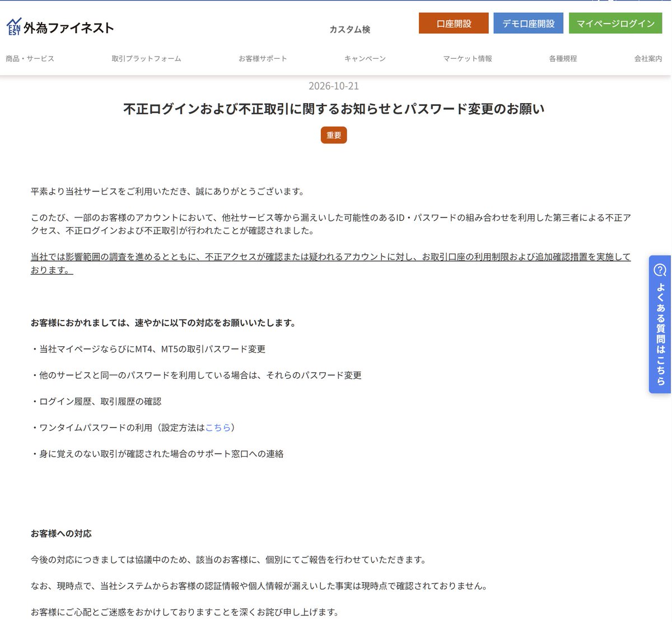Click the bold line お客様におかれましては
The image size is (672, 622).
[x=164, y=323]
